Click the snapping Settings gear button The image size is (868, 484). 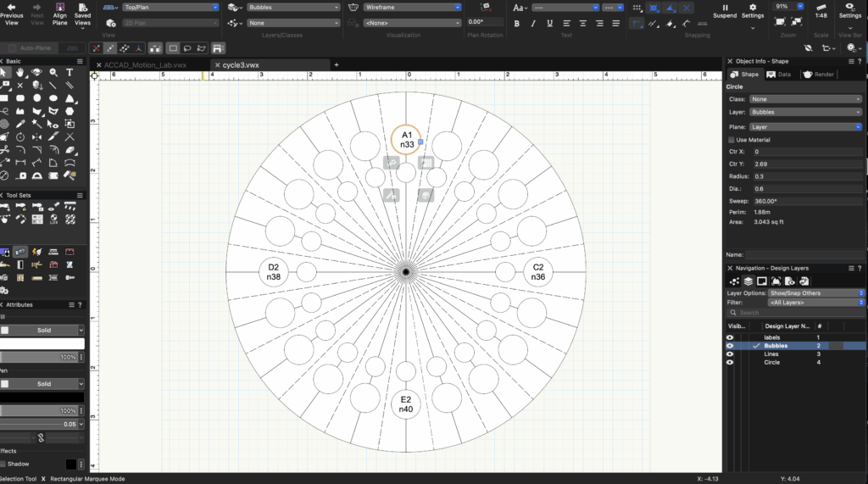[753, 11]
